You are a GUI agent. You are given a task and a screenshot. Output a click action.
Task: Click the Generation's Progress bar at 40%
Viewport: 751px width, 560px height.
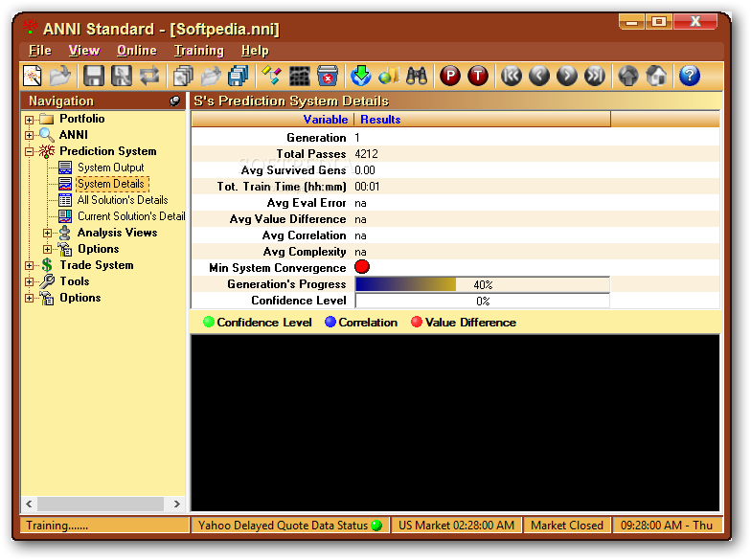pyautogui.click(x=483, y=284)
